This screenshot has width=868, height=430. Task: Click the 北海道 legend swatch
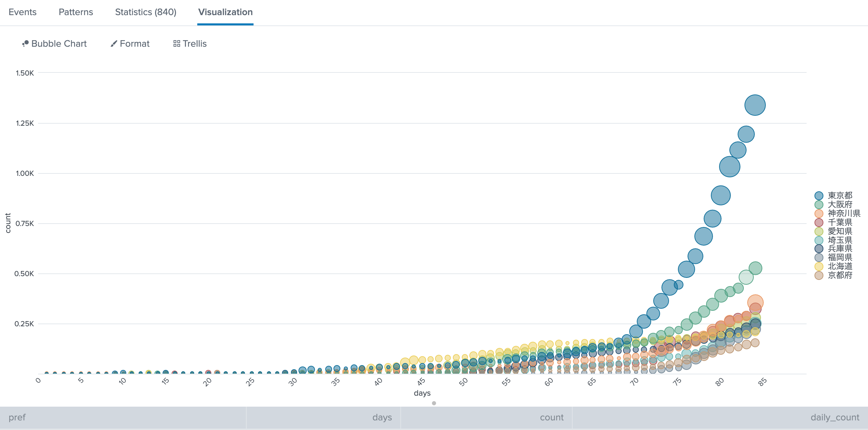point(819,267)
